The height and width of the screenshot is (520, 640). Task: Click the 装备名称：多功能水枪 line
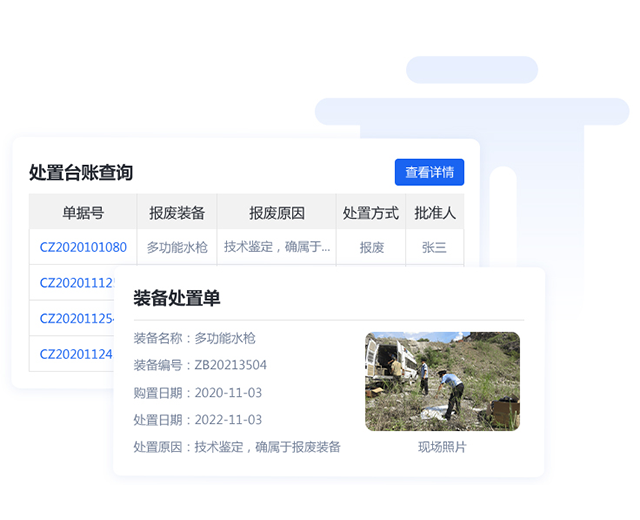pos(194,338)
